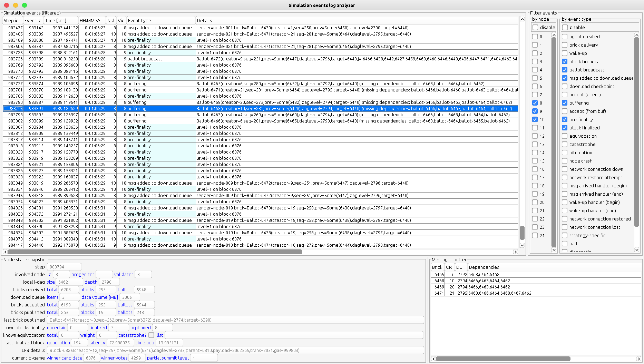Uncheck node 8 in node filter

(535, 103)
